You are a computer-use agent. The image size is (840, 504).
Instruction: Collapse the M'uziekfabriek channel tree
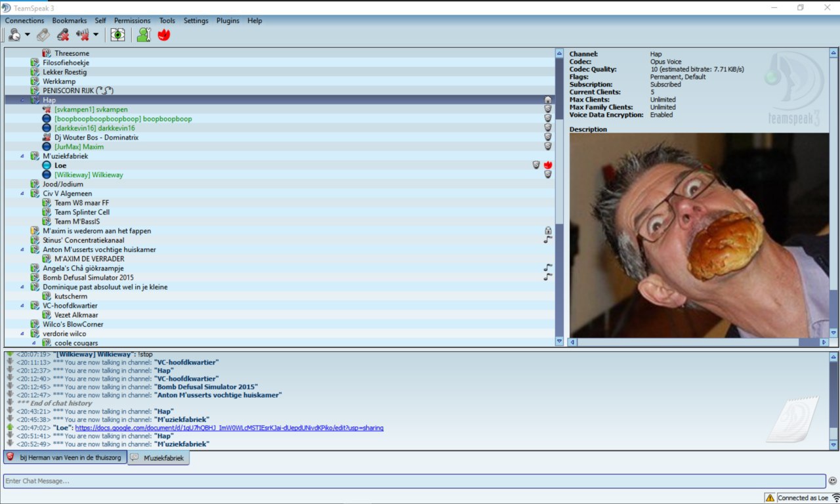coord(23,156)
